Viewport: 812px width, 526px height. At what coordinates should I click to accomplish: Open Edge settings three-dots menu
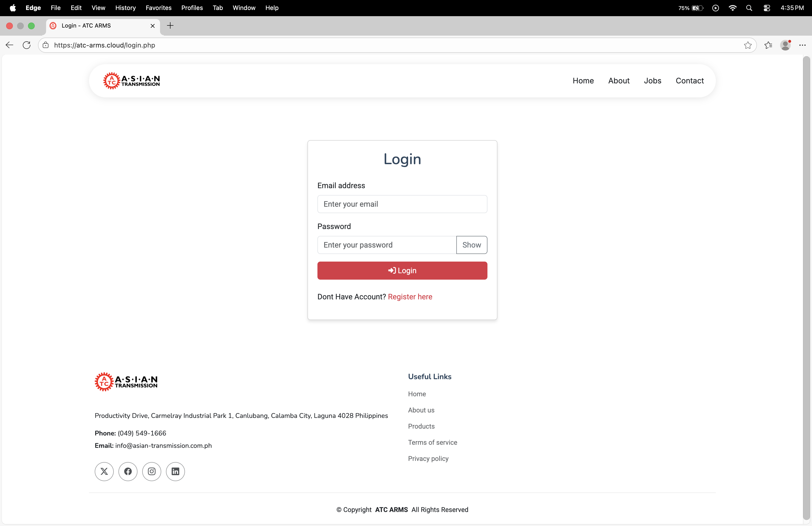[x=802, y=45]
